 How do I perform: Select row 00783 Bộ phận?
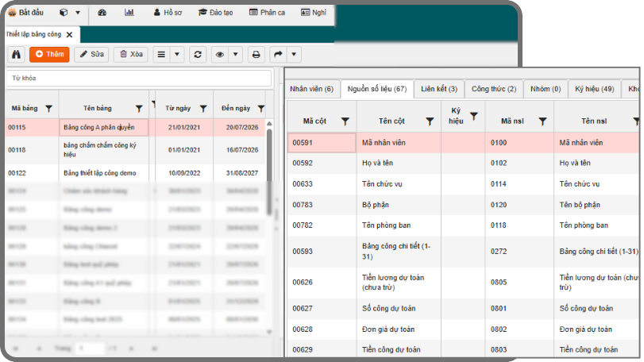point(463,205)
